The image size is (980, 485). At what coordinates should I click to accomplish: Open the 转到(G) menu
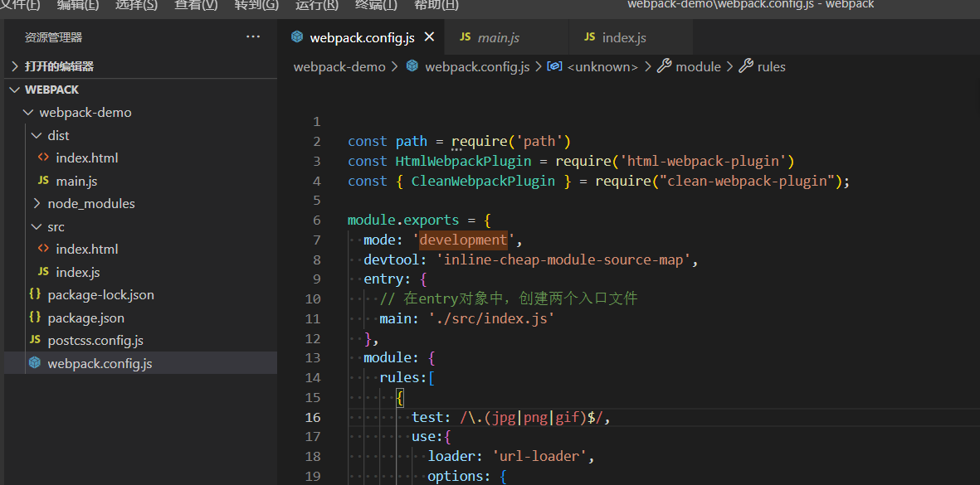coord(256,5)
